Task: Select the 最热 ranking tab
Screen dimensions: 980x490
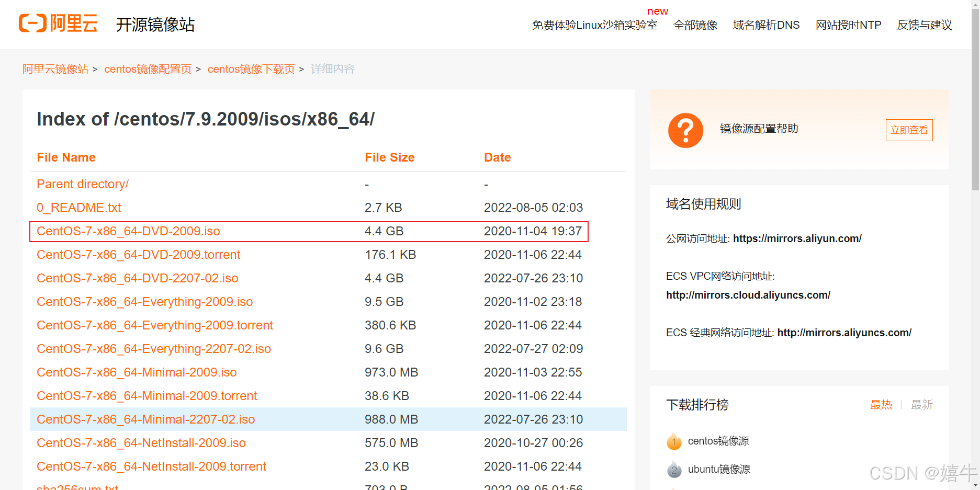Action: point(881,405)
